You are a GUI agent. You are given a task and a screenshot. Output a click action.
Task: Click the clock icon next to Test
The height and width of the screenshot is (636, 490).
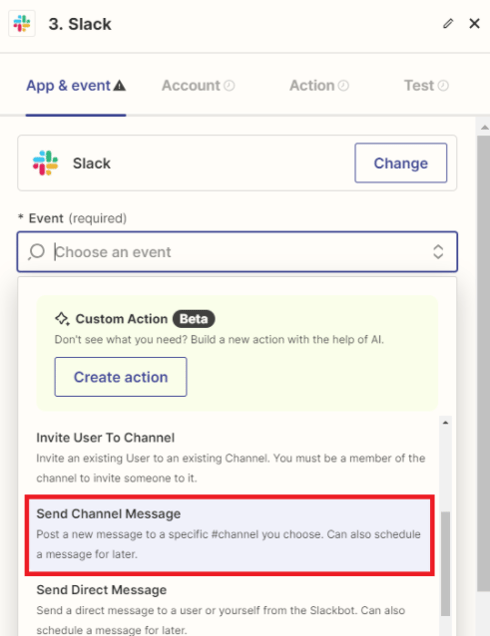[x=443, y=86]
